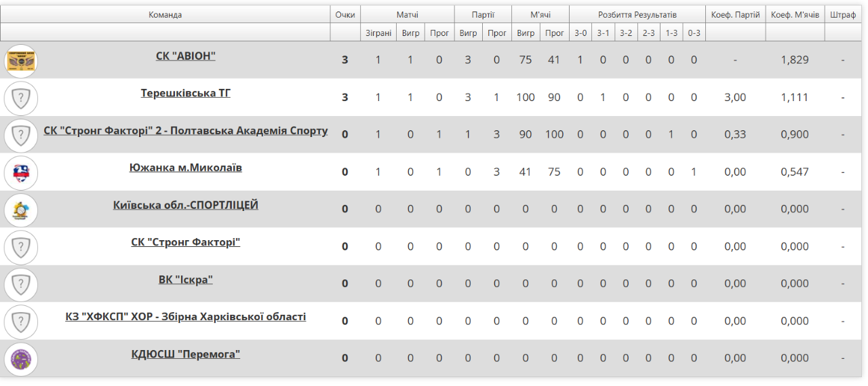Click the Южанка м.Миколаїв team logo
Viewport: 868px width, 386px height.
pos(21,172)
